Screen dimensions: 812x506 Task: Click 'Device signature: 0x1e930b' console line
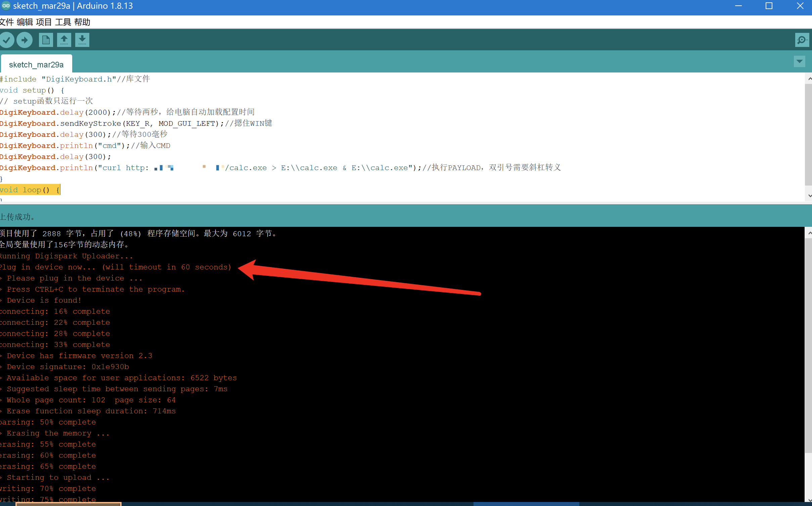pos(64,367)
